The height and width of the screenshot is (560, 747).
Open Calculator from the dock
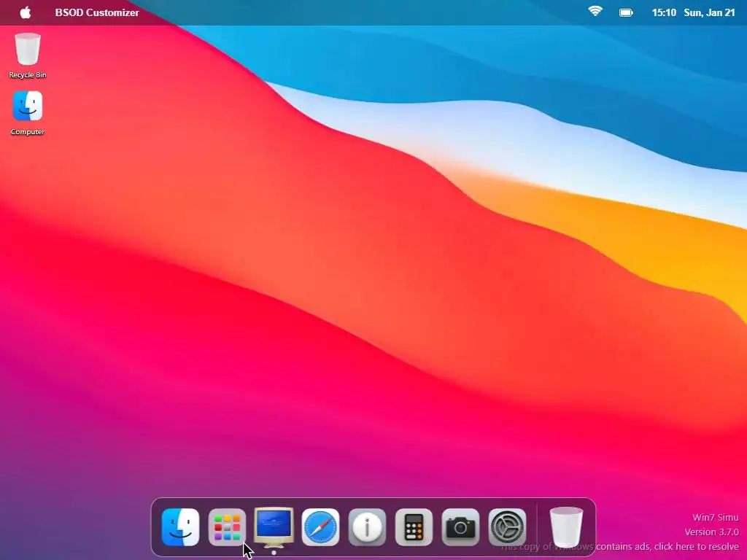414,527
